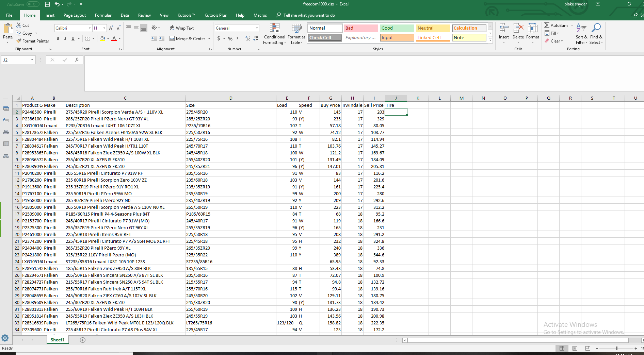The image size is (644, 355).
Task: Open the File tab
Action: click(x=9, y=15)
